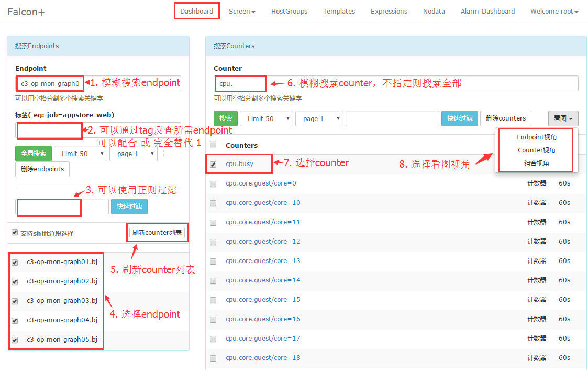
Task: Open the Falcon+ brand logo link
Action: (26, 12)
